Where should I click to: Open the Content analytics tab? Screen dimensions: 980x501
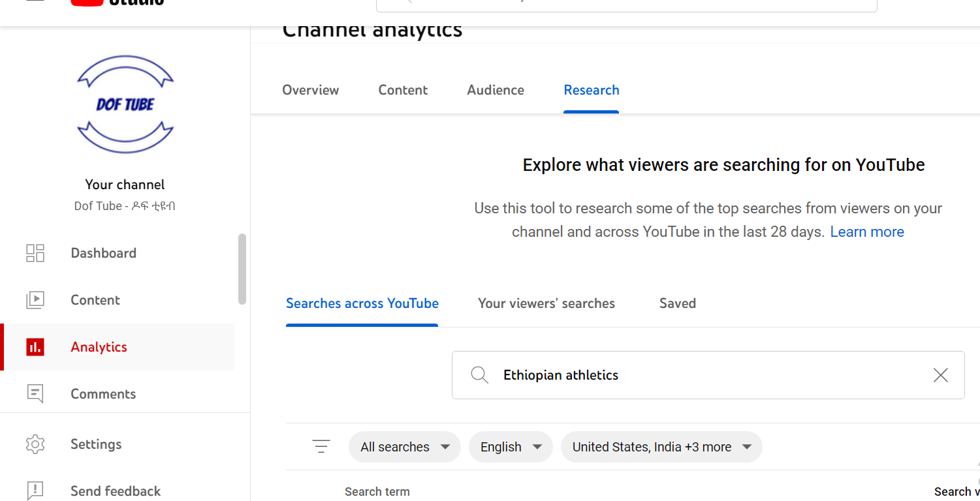pyautogui.click(x=403, y=90)
